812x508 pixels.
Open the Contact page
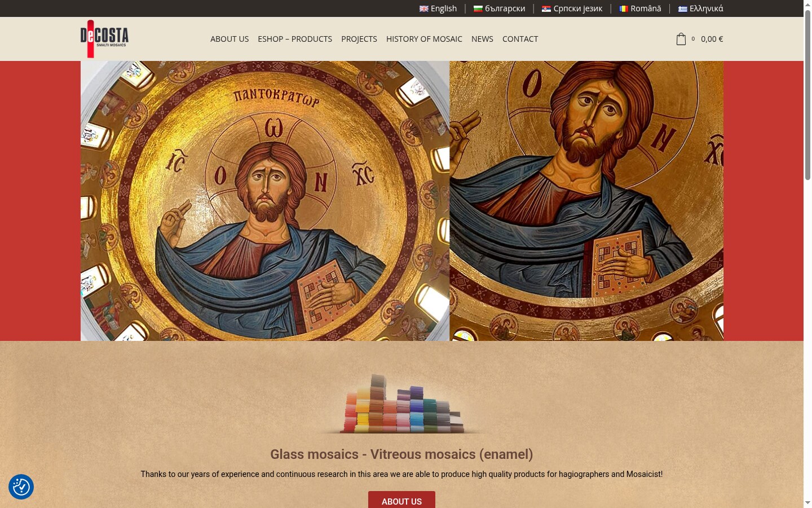pos(520,39)
